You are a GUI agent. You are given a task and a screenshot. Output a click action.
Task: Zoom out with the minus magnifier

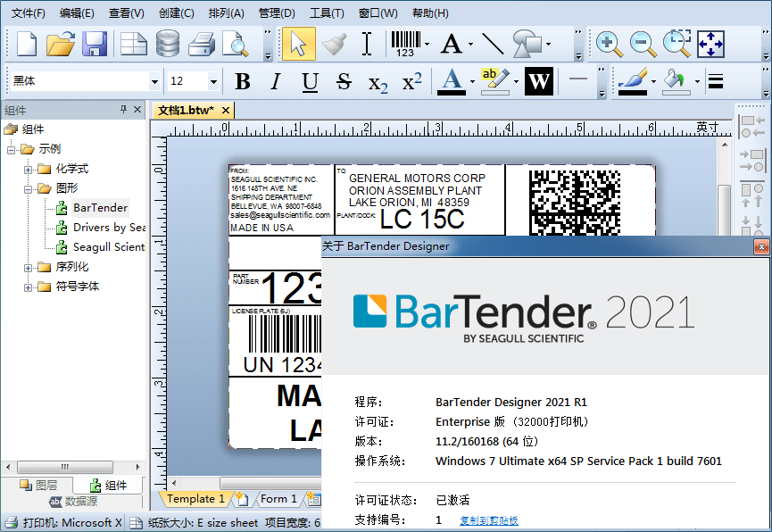[643, 44]
